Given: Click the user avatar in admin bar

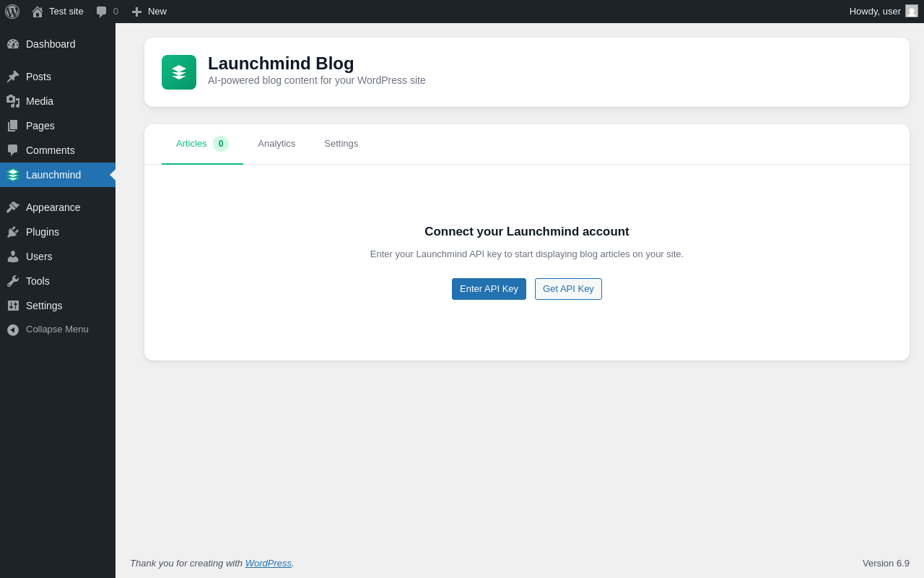Looking at the screenshot, I should point(912,11).
